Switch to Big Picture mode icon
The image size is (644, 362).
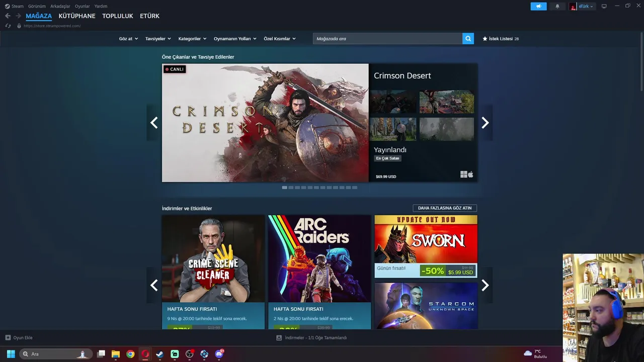(x=604, y=6)
